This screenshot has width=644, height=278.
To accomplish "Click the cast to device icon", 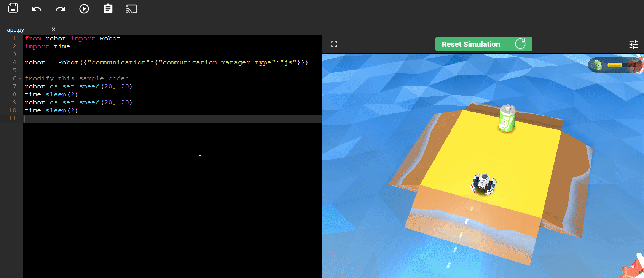I will click(x=131, y=9).
